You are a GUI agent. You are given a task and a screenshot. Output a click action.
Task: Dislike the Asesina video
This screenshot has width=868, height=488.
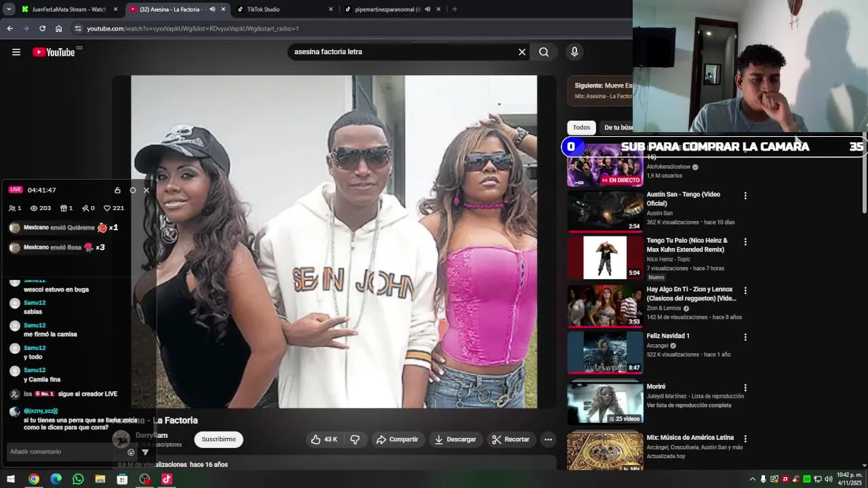(x=355, y=439)
